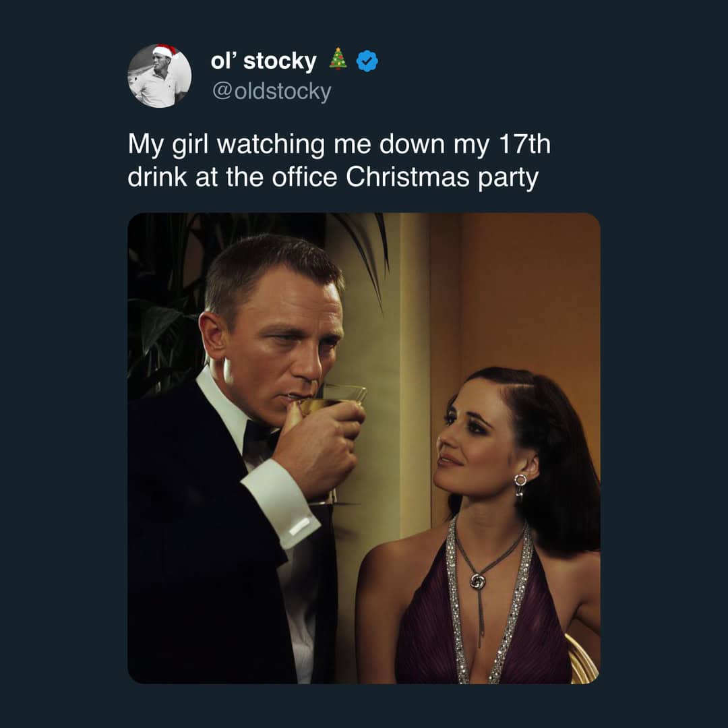Click the Christmas tree emoji
This screenshot has width=728, height=728.
point(338,60)
